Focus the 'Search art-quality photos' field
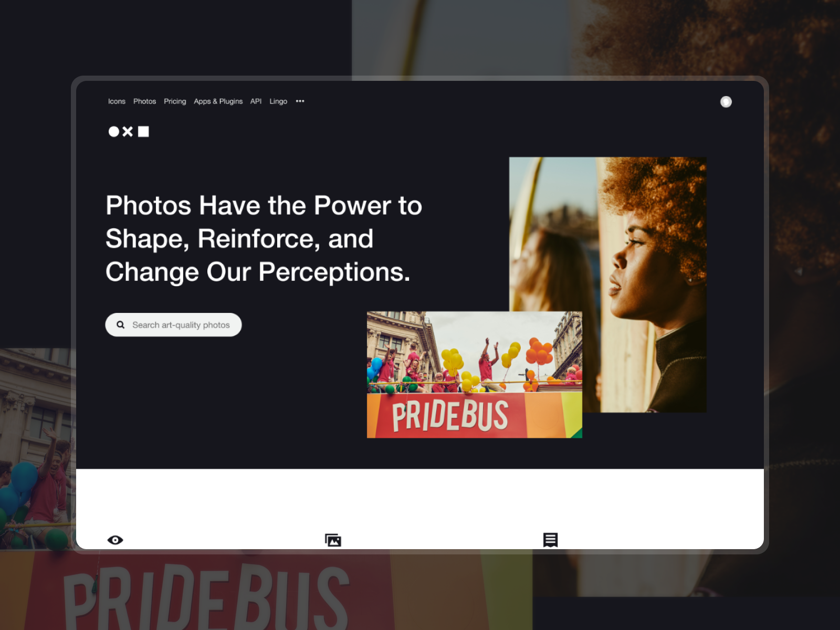 coord(173,325)
